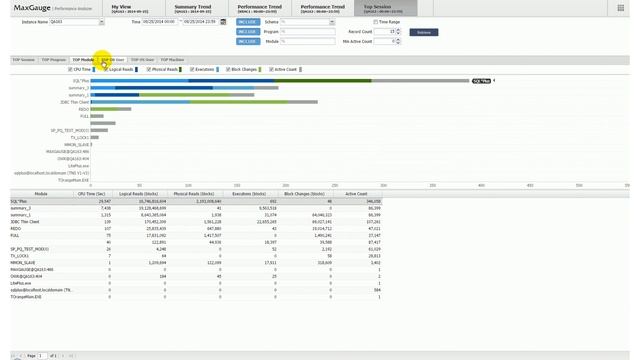This screenshot has height=360, width=640.
Task: Select the Top Session main tab
Action: [x=386, y=9]
